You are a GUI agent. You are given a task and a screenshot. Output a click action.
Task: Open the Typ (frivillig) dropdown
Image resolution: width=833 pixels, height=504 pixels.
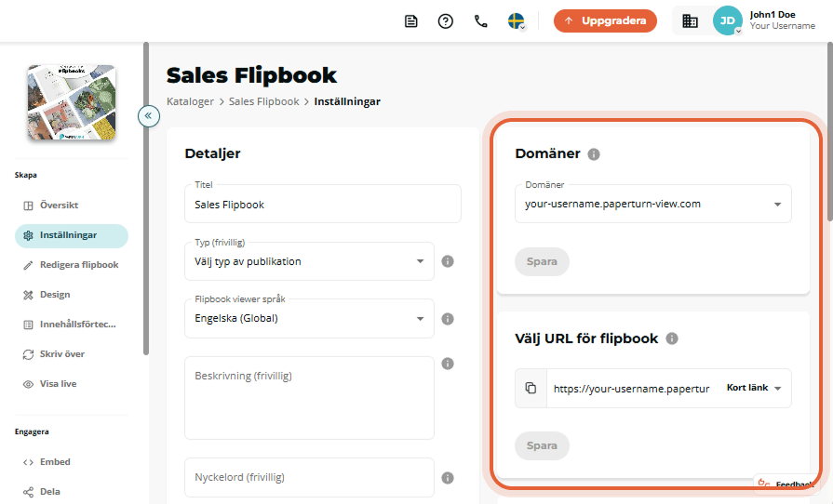[x=309, y=261]
